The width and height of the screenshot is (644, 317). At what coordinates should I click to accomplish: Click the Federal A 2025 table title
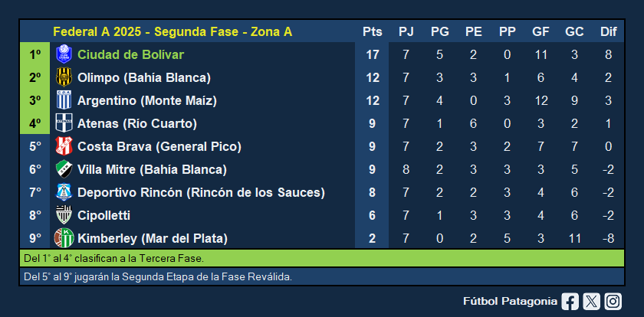172,32
